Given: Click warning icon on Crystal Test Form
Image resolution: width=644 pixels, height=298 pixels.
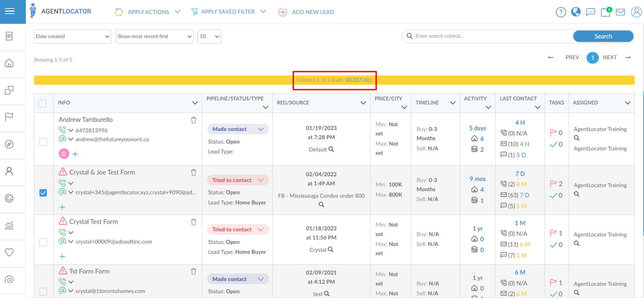Looking at the screenshot, I should pyautogui.click(x=63, y=221).
